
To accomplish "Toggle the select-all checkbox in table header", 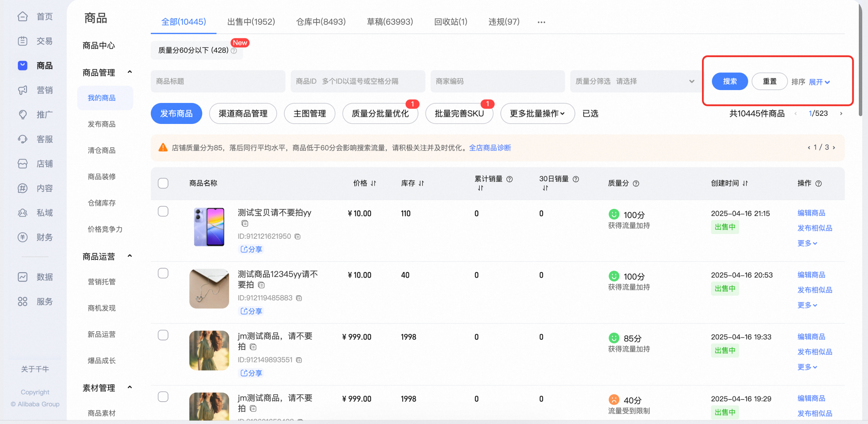I will (x=163, y=183).
